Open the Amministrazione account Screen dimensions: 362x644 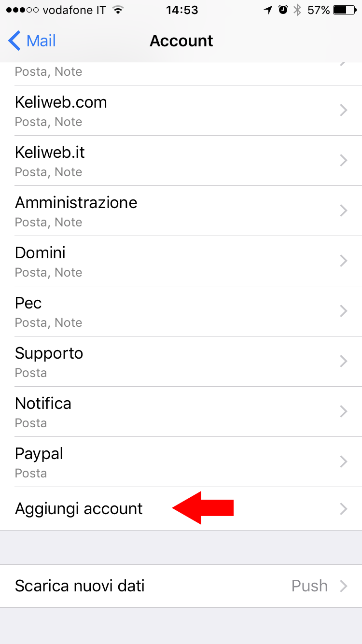[x=181, y=211]
